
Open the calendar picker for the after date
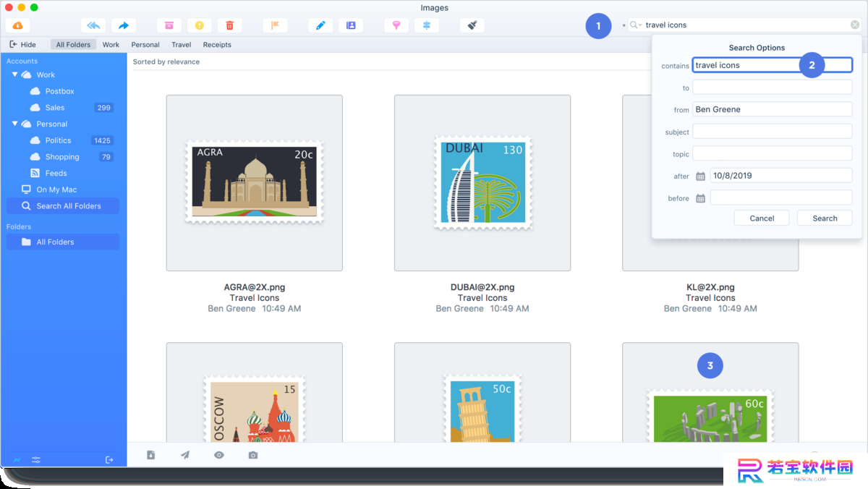(700, 176)
